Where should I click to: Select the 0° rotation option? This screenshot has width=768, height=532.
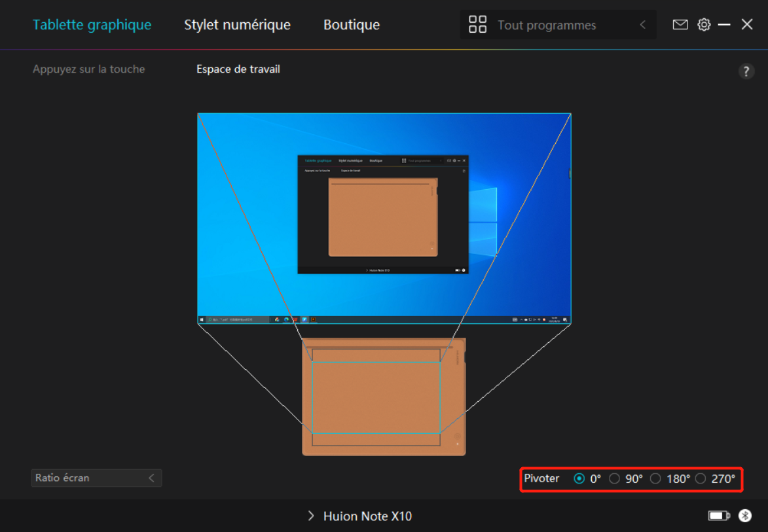pos(579,479)
